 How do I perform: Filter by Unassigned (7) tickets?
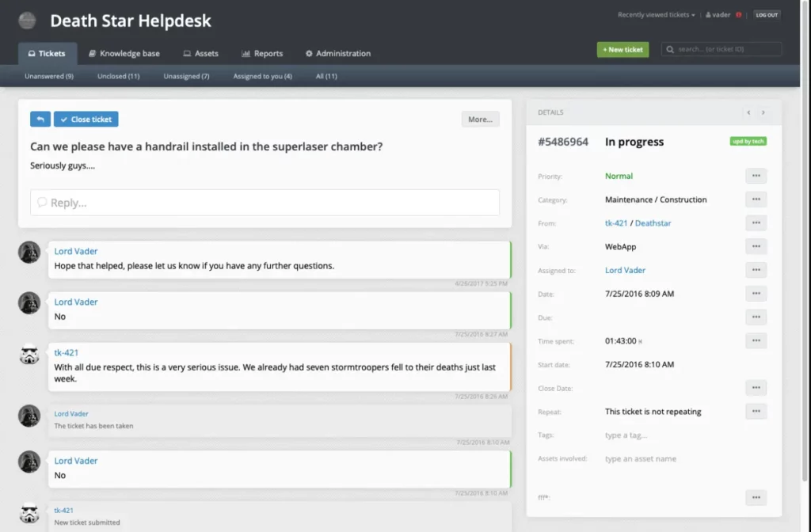click(x=186, y=76)
